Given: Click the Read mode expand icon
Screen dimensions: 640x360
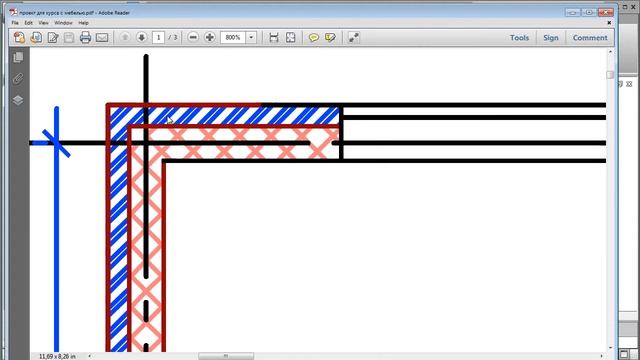Looking at the screenshot, I should [x=353, y=38].
